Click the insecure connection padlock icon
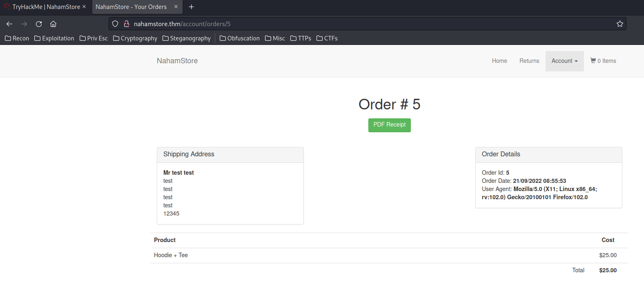The width and height of the screenshot is (644, 289). (127, 24)
